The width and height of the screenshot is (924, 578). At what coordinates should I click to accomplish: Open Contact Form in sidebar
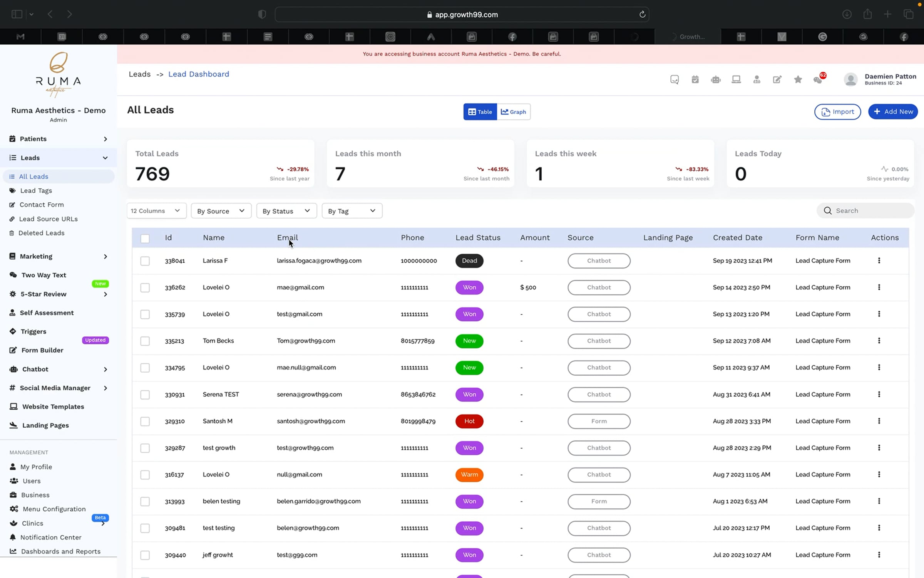coord(42,205)
